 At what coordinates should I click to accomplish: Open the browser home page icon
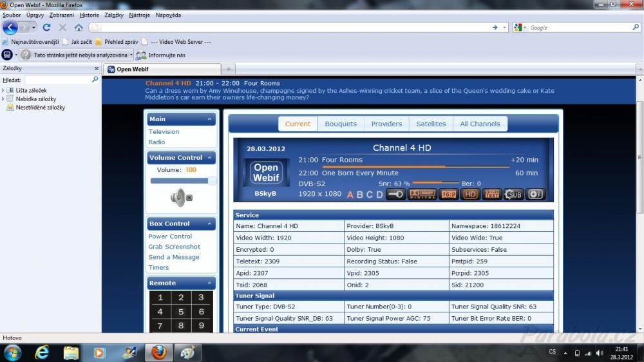pyautogui.click(x=79, y=28)
